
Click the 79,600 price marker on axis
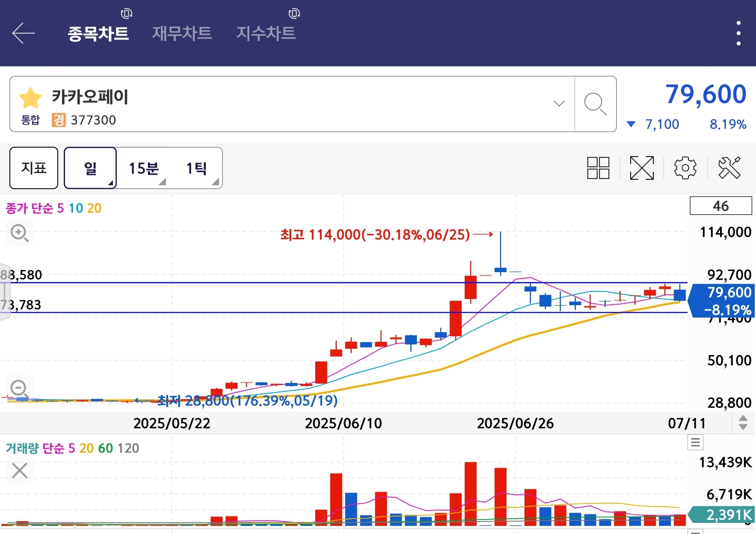pos(721,300)
